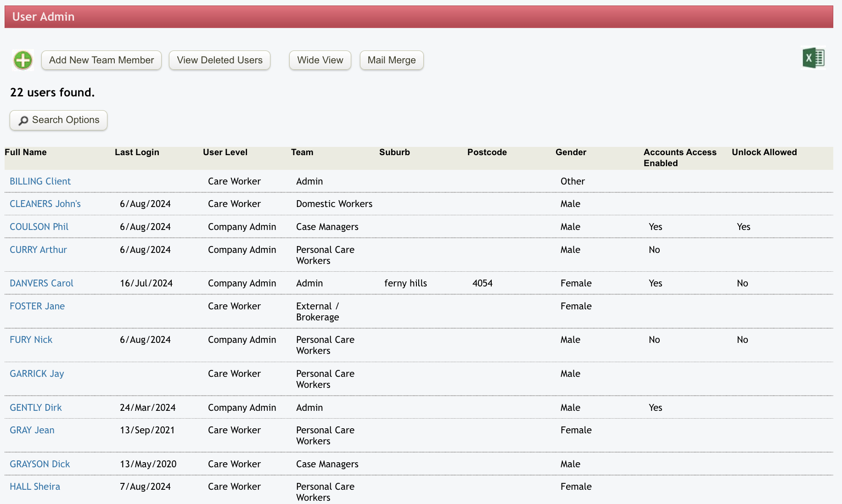Start a Mail Merge
Viewport: 842px width, 504px height.
click(392, 60)
